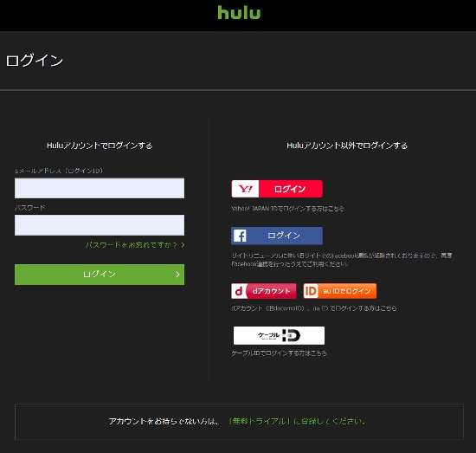Screen dimensions: 476x453
Task: Choose the dアカウント login button text
Action: click(272, 291)
